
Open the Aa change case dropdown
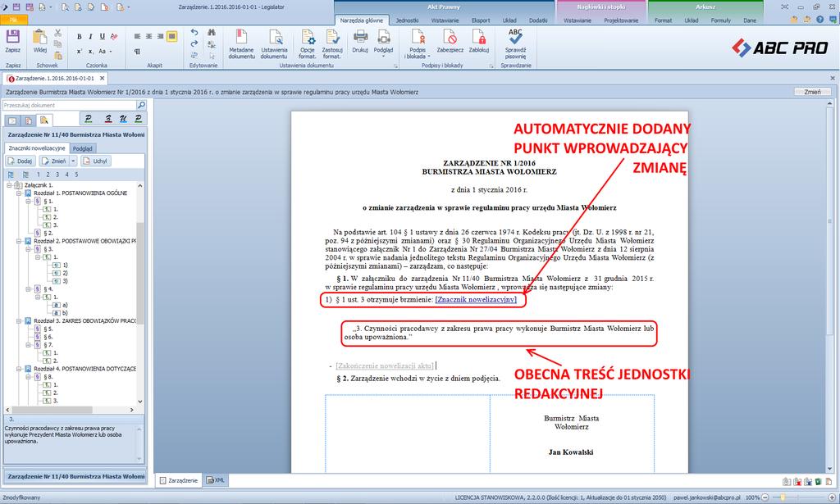coord(105,52)
